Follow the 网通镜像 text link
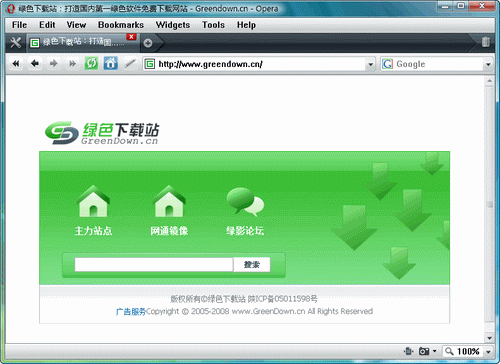Image resolution: width=500 pixels, height=364 pixels. point(169,231)
